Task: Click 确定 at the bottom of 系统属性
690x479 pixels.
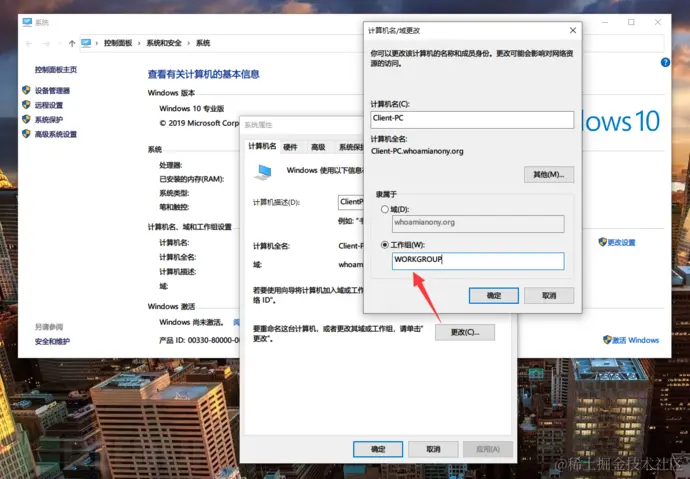Action: coord(378,449)
